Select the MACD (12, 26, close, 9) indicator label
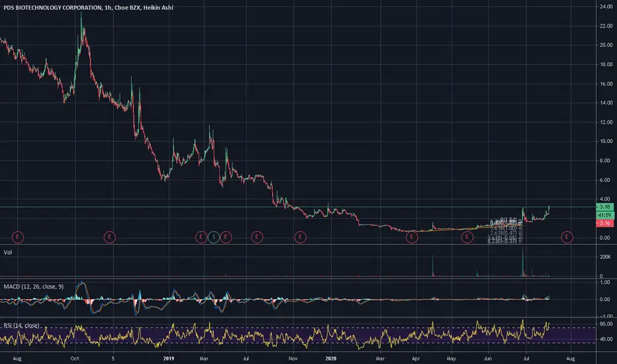Viewport: 617px width, 364px height. (34, 287)
